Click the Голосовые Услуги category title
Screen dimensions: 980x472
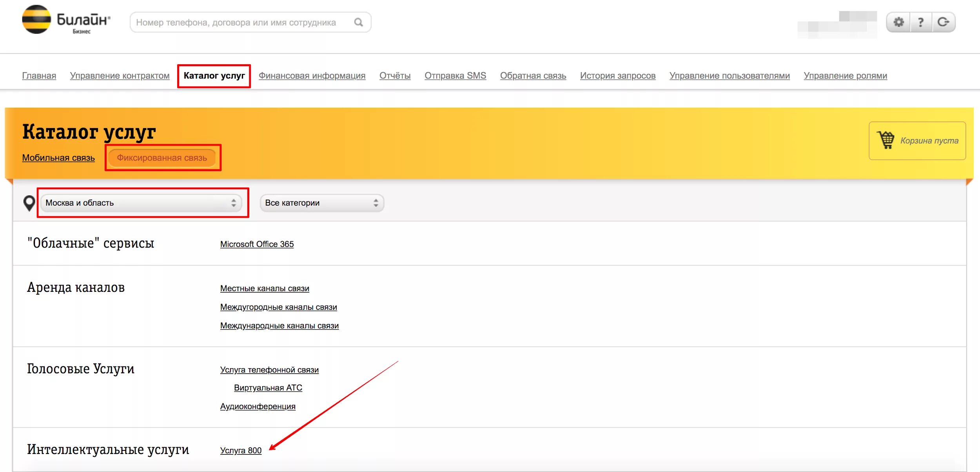[x=80, y=369]
